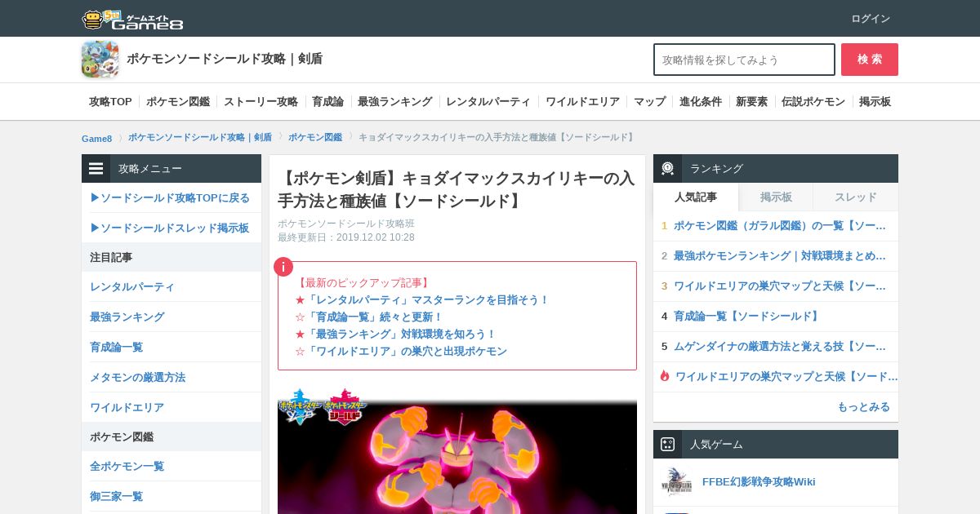The image size is (980, 514).
Task: Click ログイン in the top bar
Action: click(871, 19)
